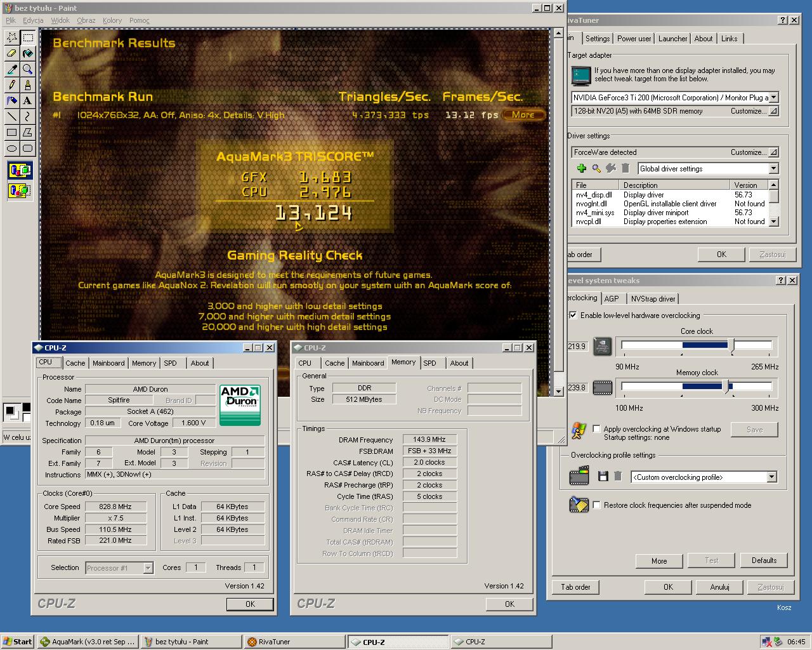Toggle Enable low-level hardware overclocking

[x=573, y=315]
